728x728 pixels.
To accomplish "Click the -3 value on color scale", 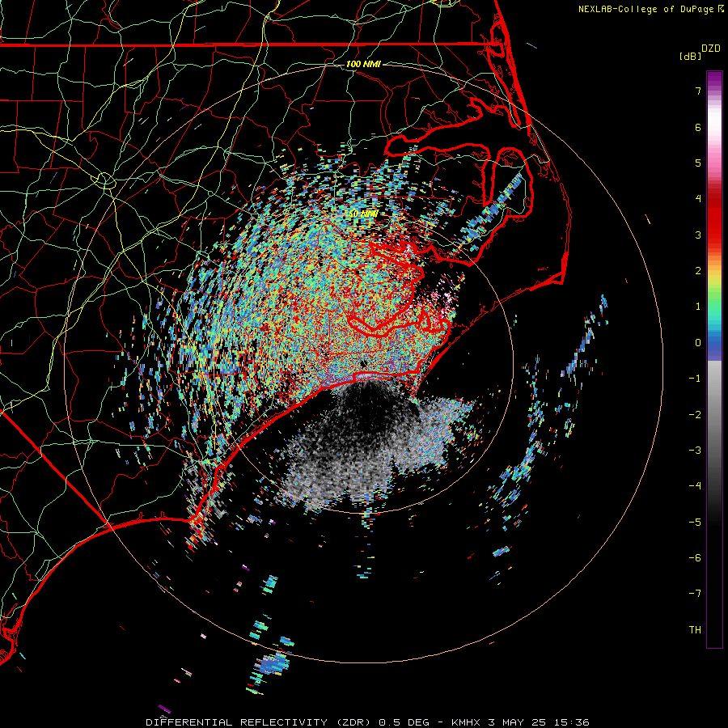I will click(x=695, y=450).
